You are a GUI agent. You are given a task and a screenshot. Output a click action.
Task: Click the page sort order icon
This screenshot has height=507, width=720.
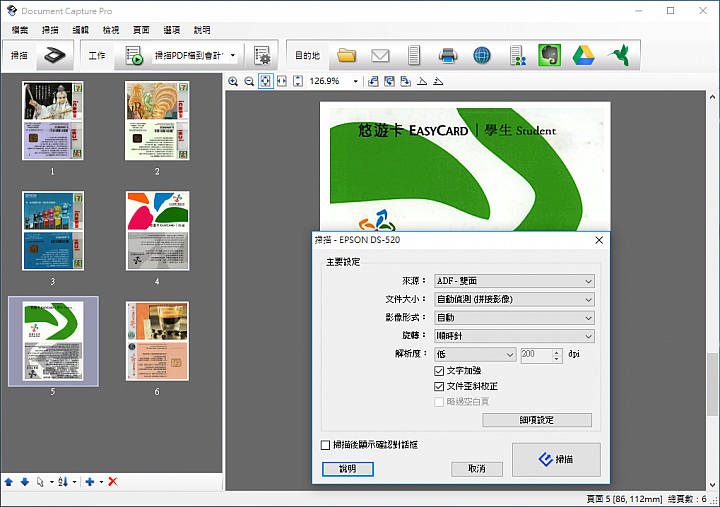click(63, 482)
